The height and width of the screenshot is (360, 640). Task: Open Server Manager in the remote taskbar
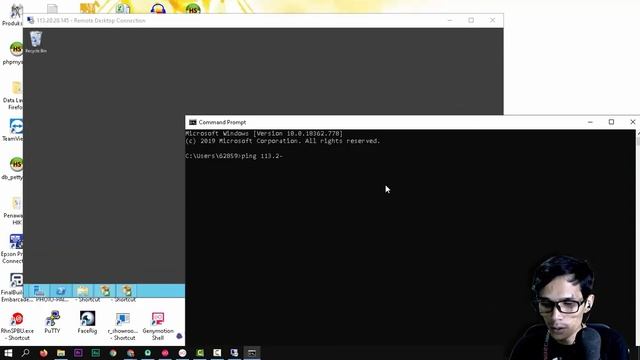(39, 291)
